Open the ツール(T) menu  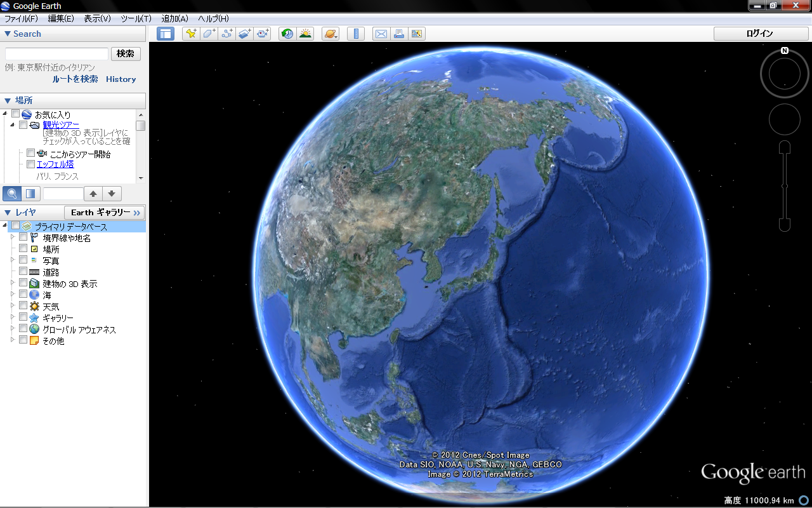tap(136, 18)
